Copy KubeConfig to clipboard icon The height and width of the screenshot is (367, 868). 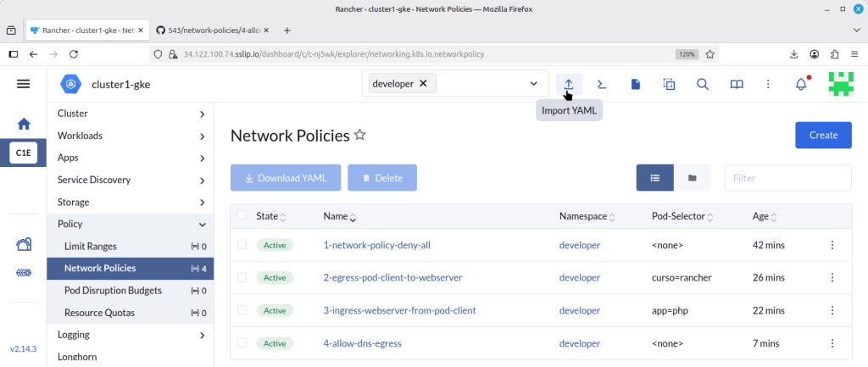(670, 84)
